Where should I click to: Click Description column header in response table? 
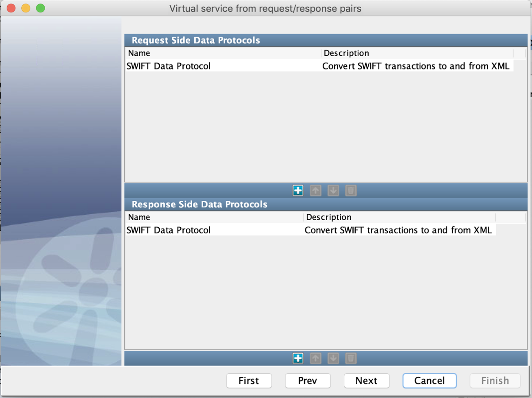point(399,217)
